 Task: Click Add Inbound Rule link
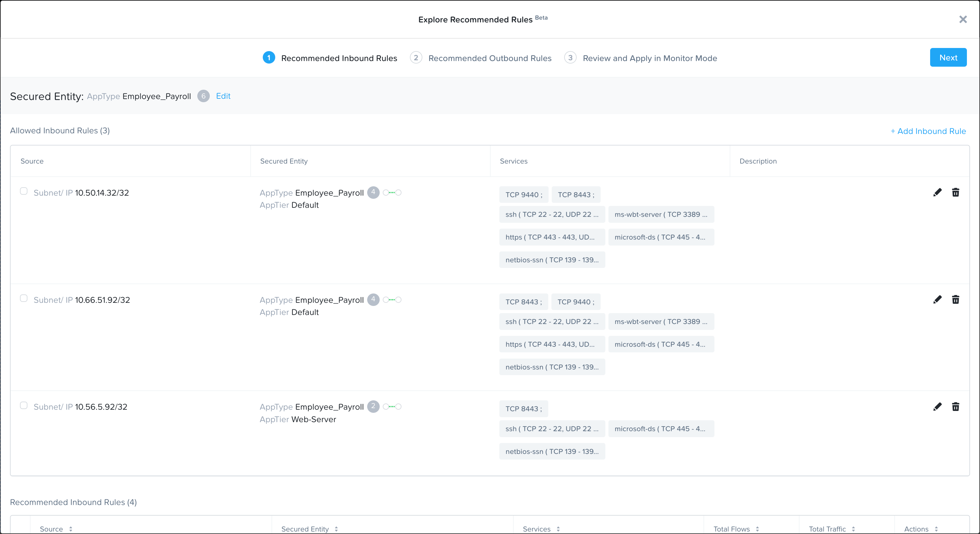coord(928,131)
